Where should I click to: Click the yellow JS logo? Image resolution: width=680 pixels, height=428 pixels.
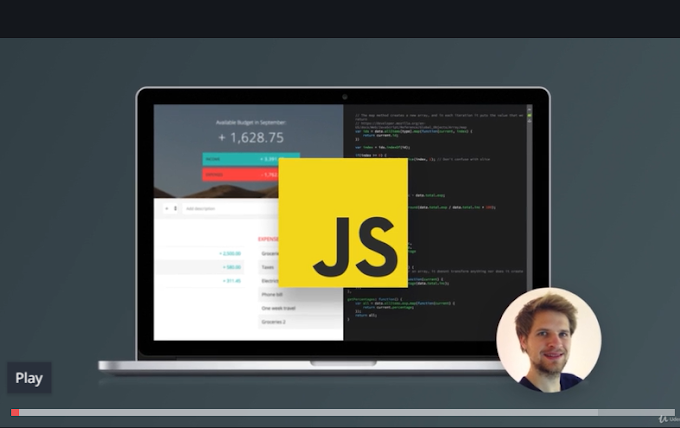[x=343, y=222]
